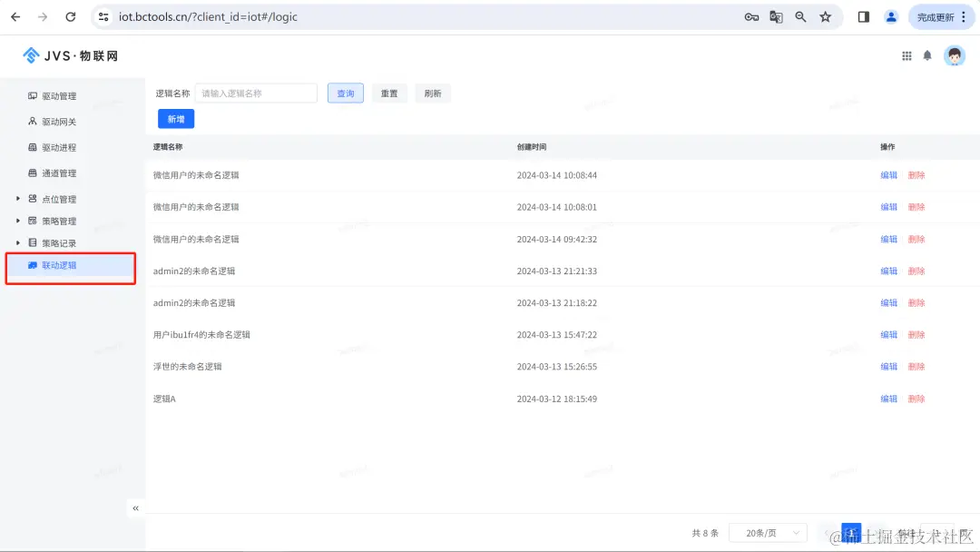Click the zoom magnifier icon in the address bar

[800, 17]
